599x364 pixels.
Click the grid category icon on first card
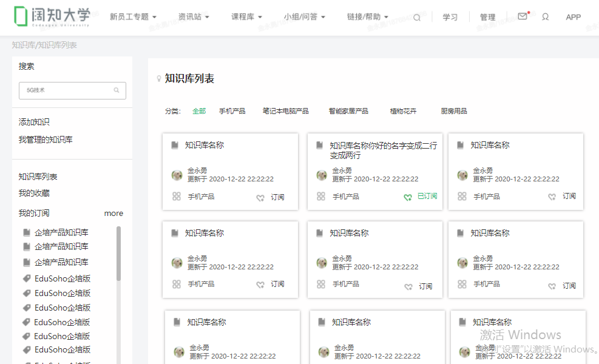coord(177,197)
